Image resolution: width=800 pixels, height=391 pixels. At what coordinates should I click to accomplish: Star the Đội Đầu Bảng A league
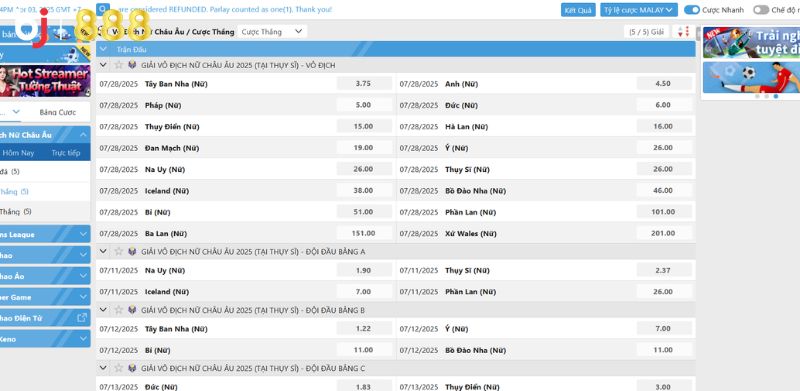point(119,251)
